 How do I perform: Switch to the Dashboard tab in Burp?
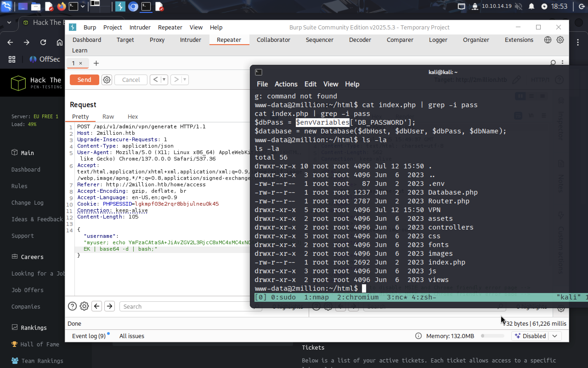[87, 40]
